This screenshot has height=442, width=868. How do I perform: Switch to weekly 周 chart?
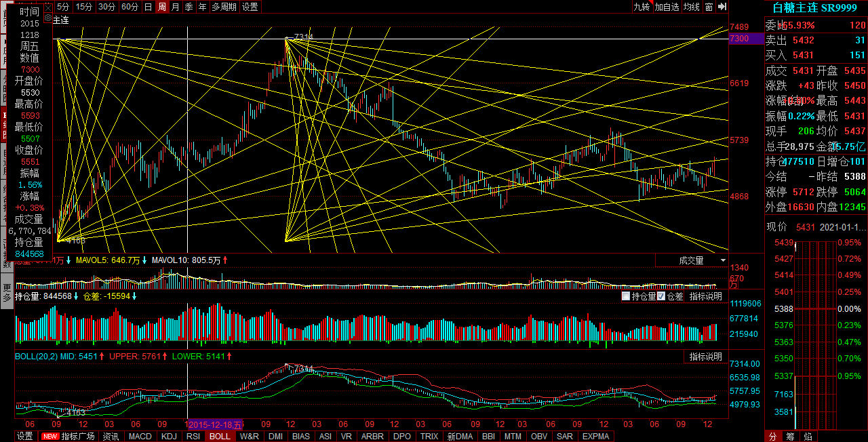coord(161,7)
